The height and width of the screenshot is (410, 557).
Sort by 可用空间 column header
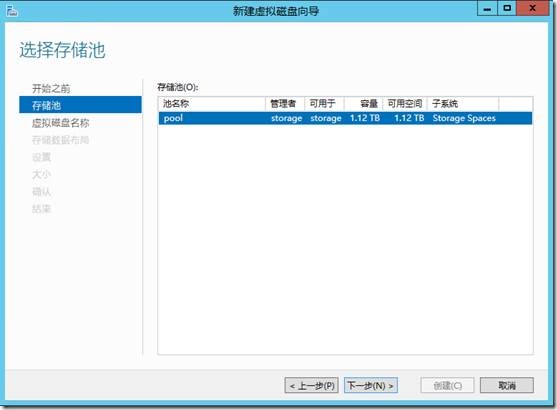405,104
